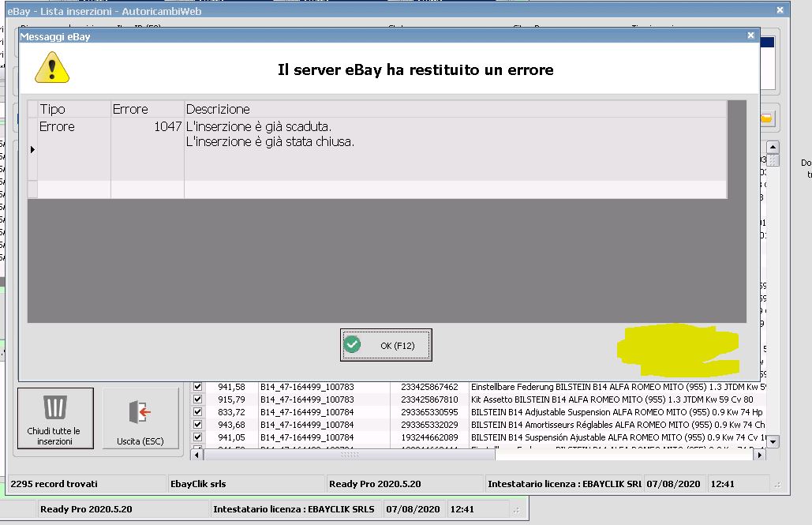Sort by the Errore column header
This screenshot has height=525, width=812.
point(147,109)
